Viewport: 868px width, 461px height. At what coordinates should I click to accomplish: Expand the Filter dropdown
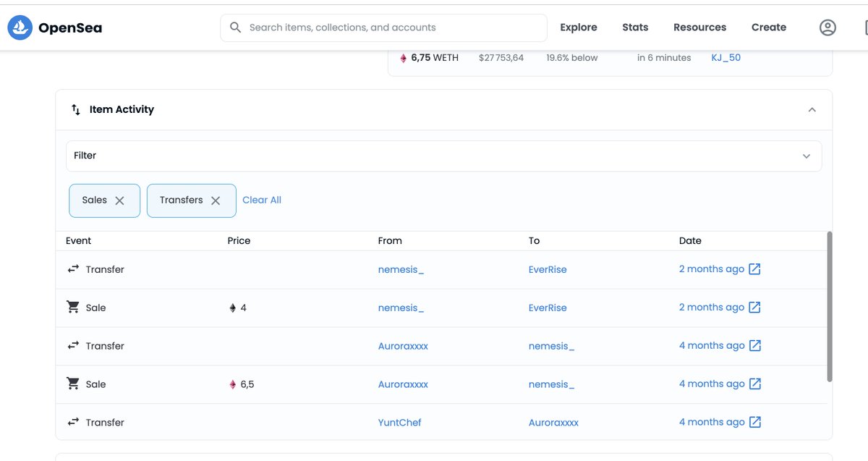[443, 156]
